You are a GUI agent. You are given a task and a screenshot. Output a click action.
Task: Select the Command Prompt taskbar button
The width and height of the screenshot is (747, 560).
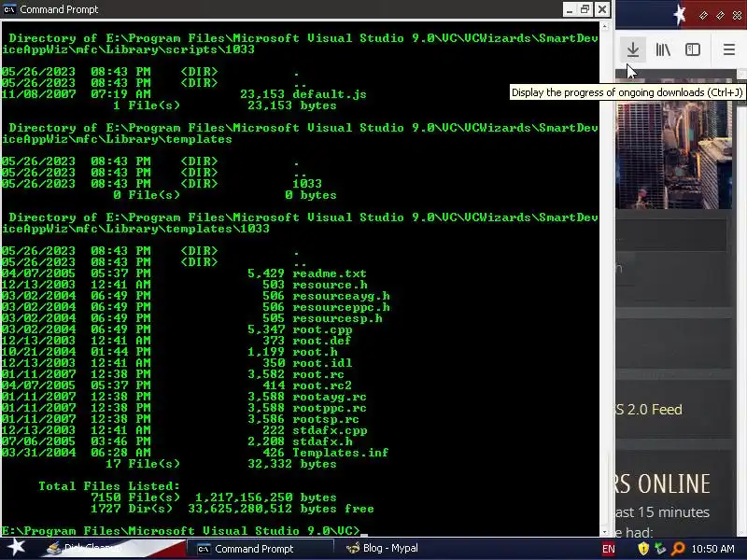[261, 549]
